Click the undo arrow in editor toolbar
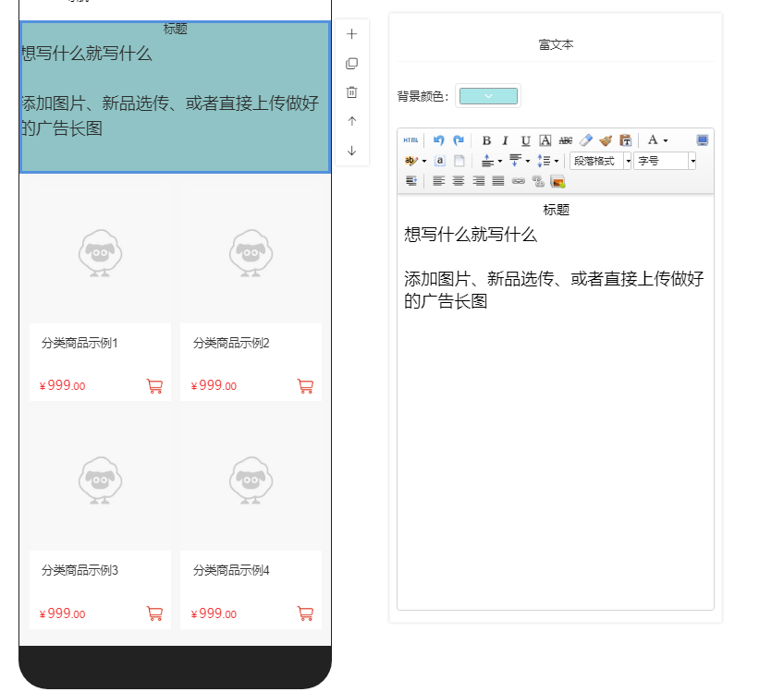This screenshot has width=784, height=692. point(439,140)
